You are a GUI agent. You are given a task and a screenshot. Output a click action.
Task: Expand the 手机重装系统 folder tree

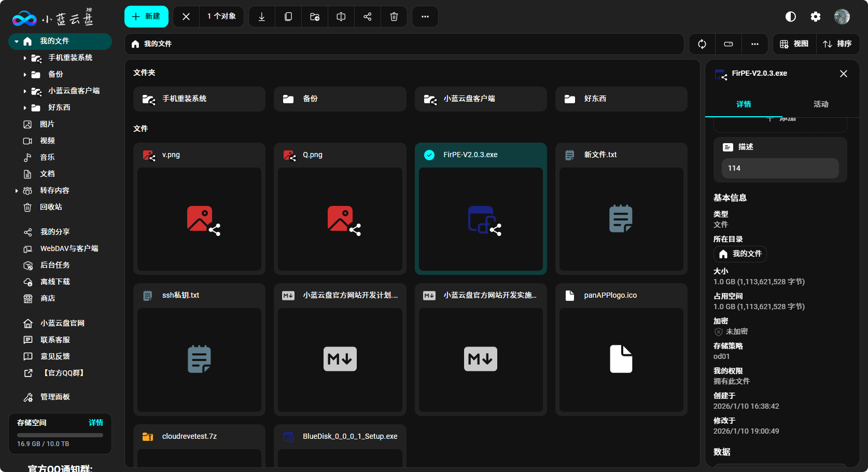[x=24, y=58]
